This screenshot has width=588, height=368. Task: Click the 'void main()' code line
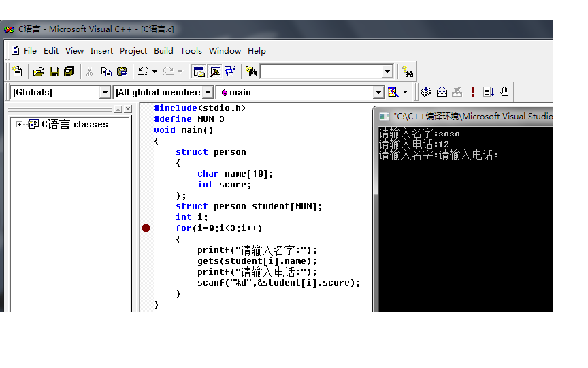click(x=183, y=130)
